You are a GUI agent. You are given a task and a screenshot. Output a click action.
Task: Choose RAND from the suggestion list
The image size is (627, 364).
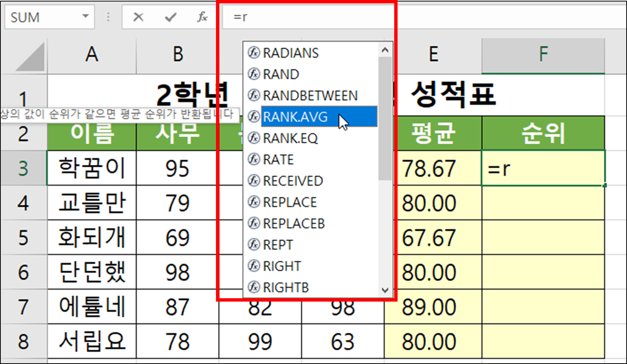[x=281, y=74]
